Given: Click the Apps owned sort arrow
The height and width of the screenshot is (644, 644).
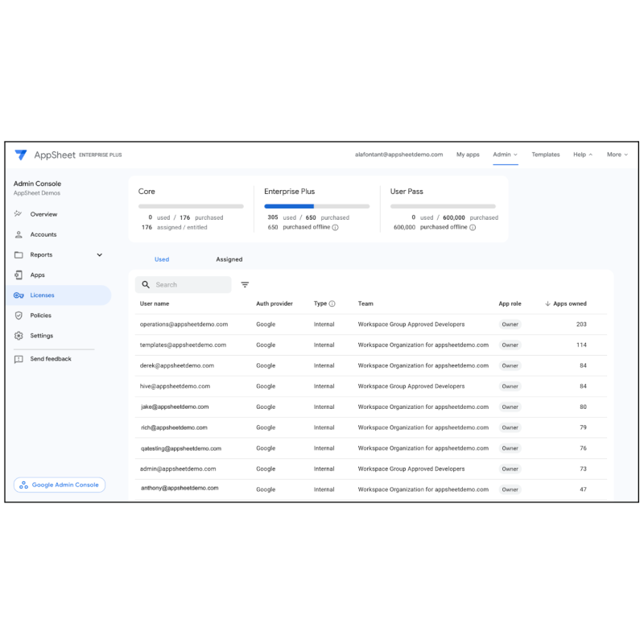Looking at the screenshot, I should coord(547,304).
